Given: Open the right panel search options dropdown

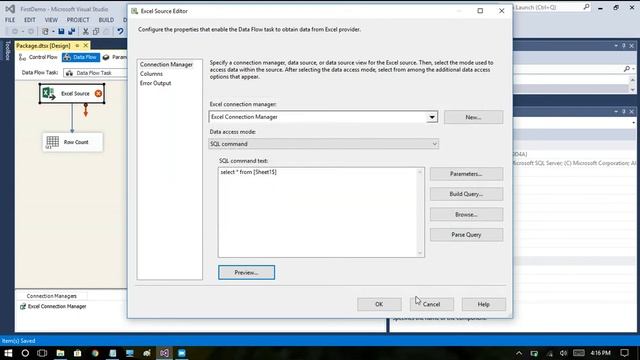Looking at the screenshot, I should tap(633, 69).
